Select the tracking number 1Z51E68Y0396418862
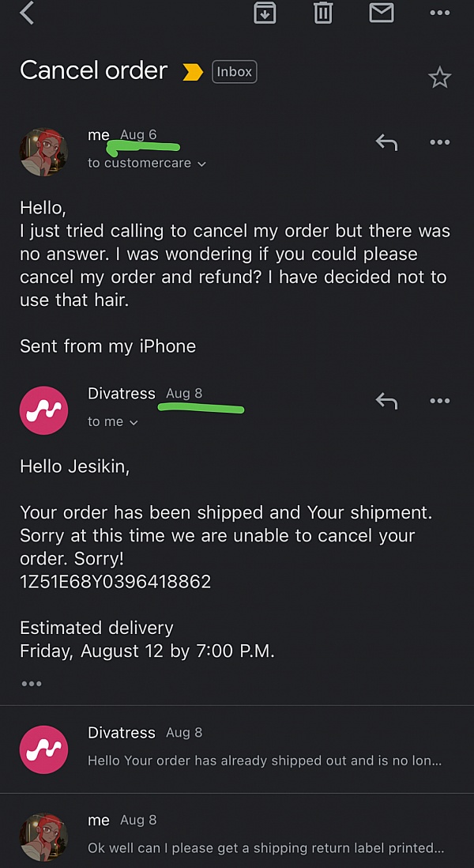The width and height of the screenshot is (474, 868). point(115,583)
